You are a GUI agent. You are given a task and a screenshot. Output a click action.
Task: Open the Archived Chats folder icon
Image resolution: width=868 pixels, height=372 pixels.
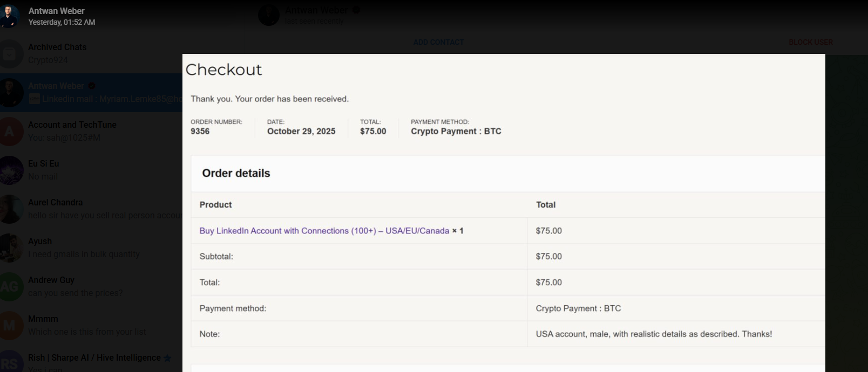tap(10, 54)
